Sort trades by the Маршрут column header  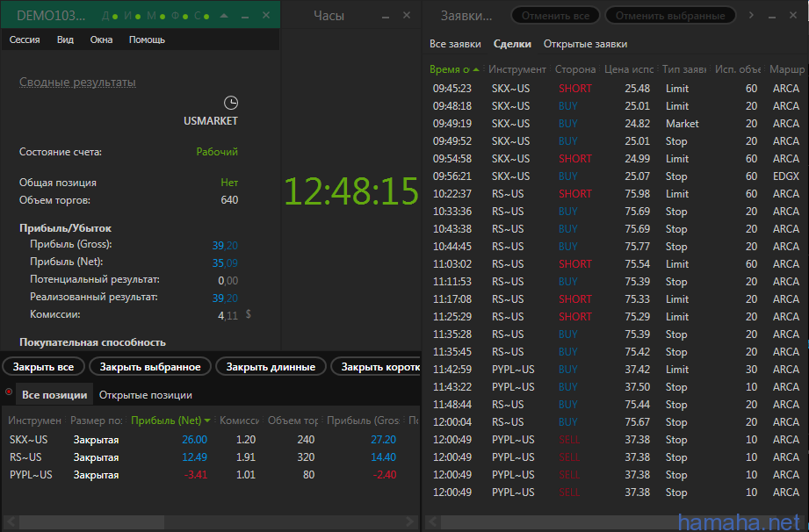[x=787, y=69]
